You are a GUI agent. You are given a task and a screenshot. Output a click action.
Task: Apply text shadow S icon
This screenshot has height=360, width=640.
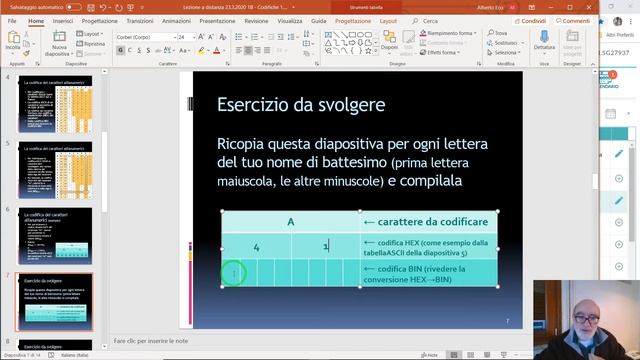148,51
